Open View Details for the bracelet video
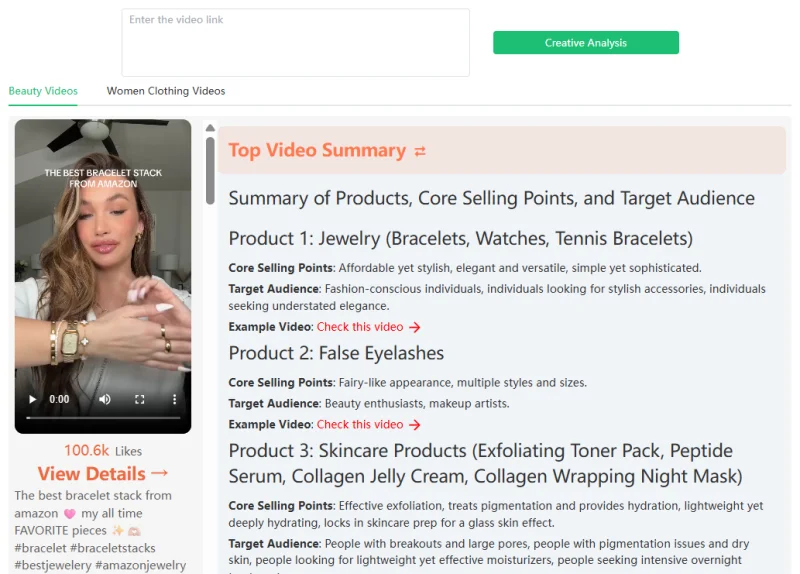The image size is (800, 574). pos(103,473)
